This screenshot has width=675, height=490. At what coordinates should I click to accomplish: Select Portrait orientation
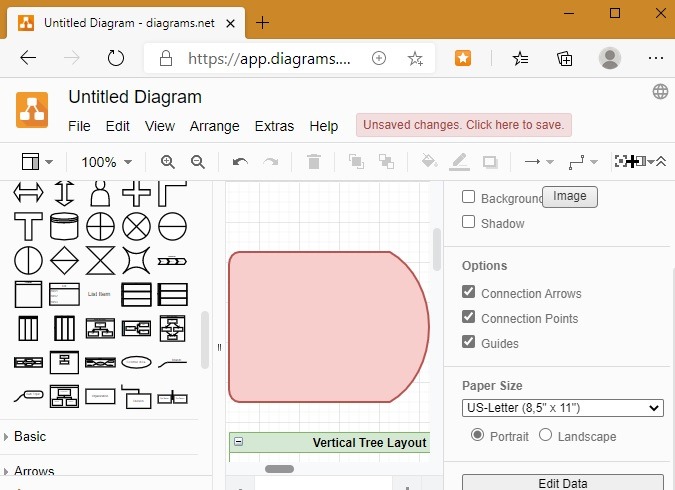477,435
